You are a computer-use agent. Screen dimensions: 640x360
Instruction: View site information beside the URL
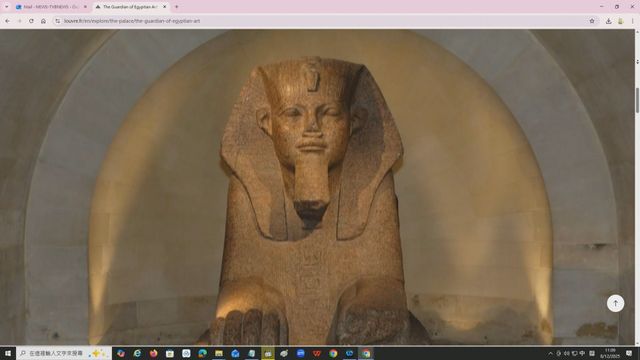58,21
